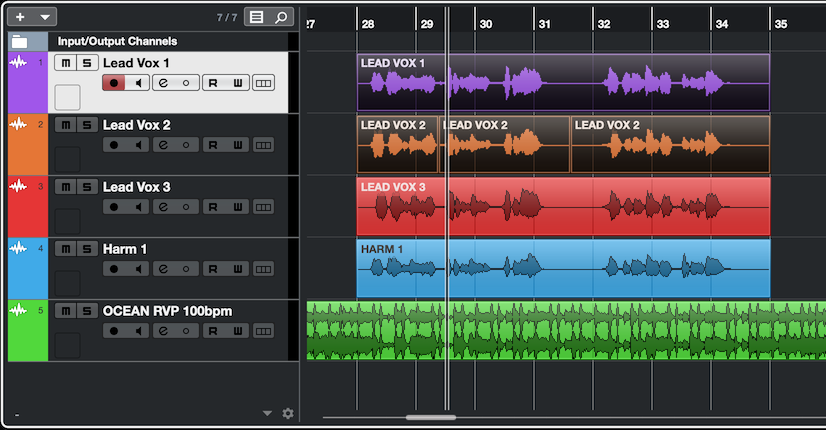
Task: Mute the Lead Vox 1 track
Action: tap(66, 63)
